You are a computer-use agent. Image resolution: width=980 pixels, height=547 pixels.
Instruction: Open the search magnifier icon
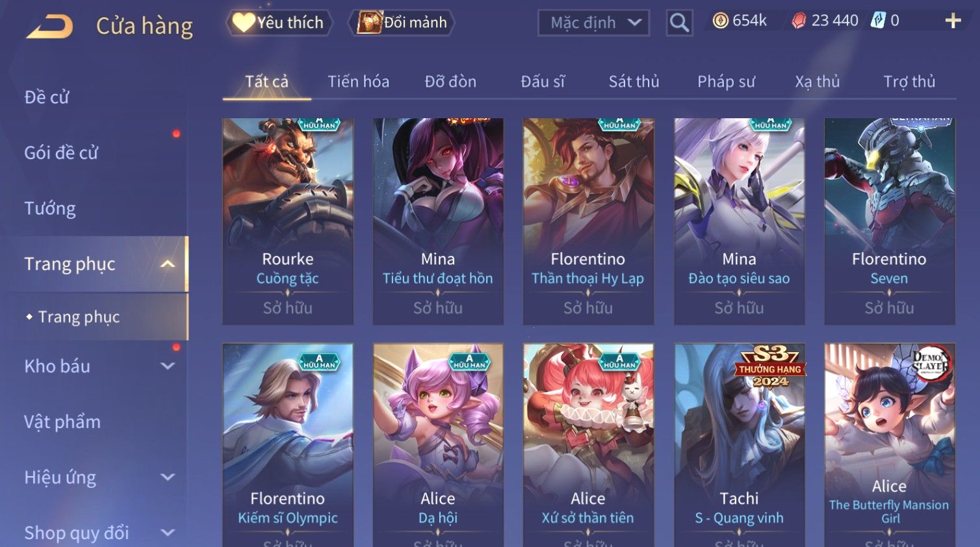pyautogui.click(x=679, y=23)
